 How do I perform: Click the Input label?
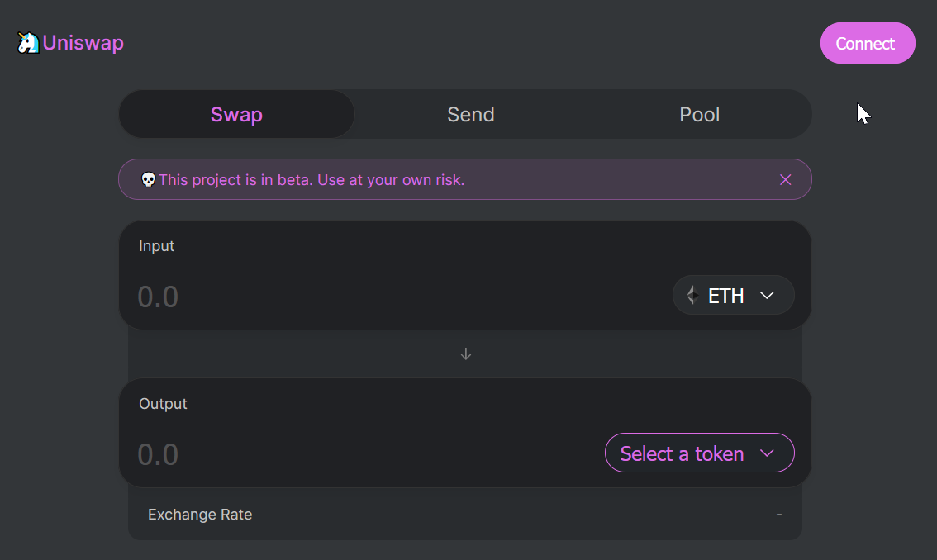point(156,246)
